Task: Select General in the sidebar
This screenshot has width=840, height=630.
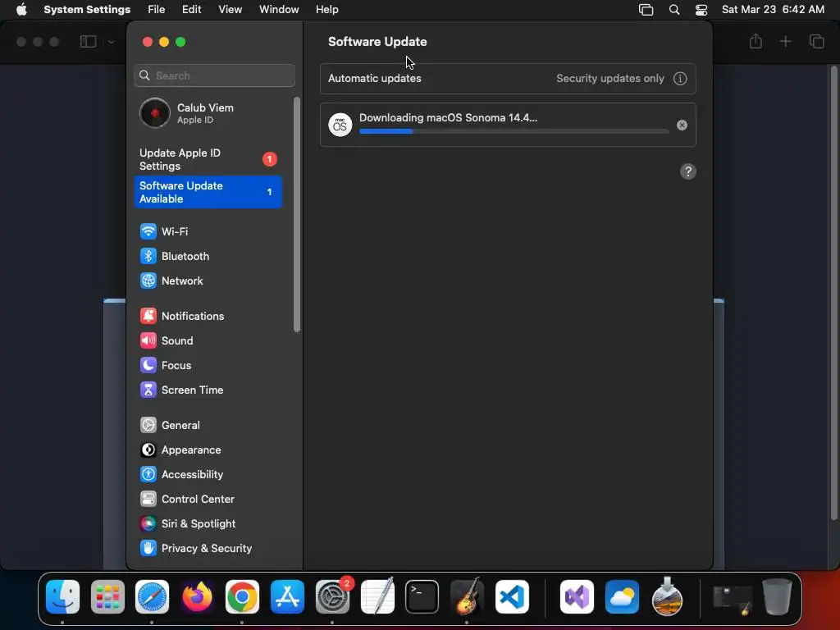Action: coord(208,426)
